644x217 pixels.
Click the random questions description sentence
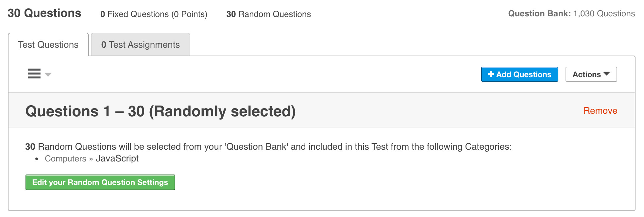tap(268, 147)
